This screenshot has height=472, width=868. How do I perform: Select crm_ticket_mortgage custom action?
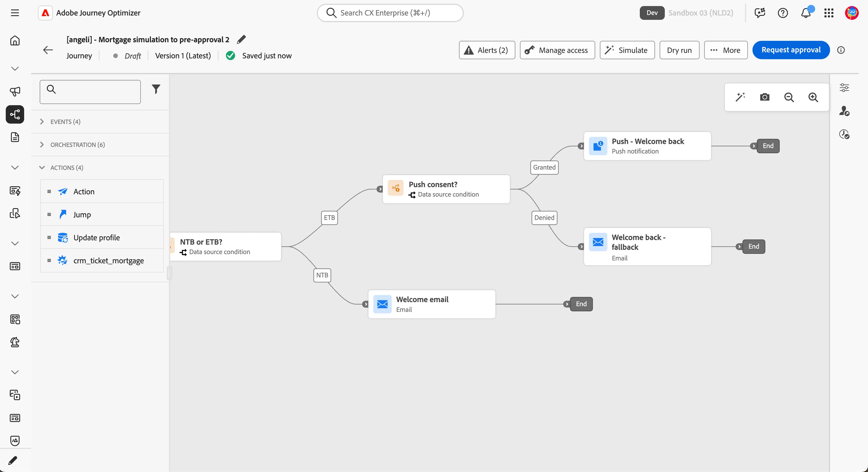tap(102, 260)
